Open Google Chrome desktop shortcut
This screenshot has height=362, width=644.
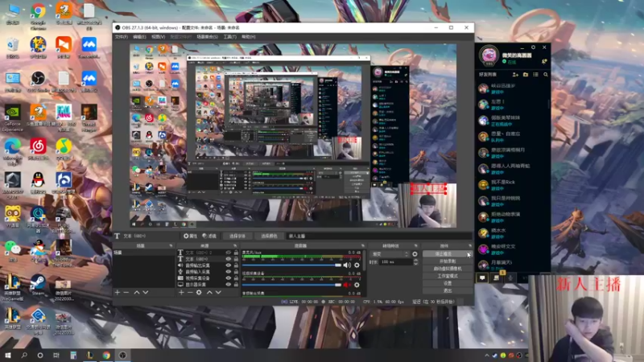point(38,16)
